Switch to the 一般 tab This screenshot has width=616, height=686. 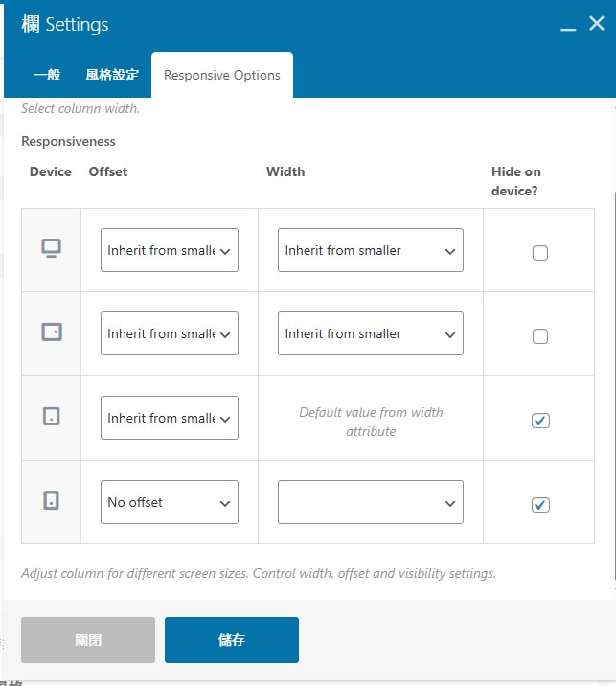click(x=47, y=75)
